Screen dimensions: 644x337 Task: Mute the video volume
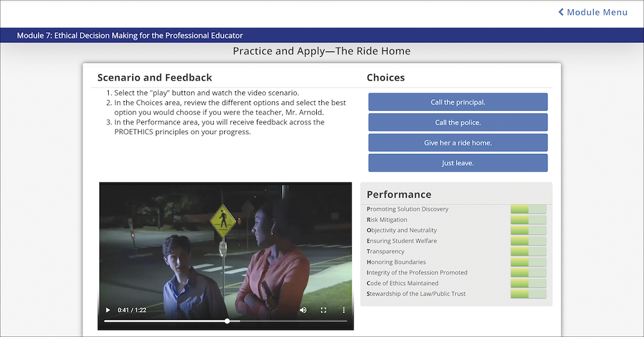pos(303,310)
